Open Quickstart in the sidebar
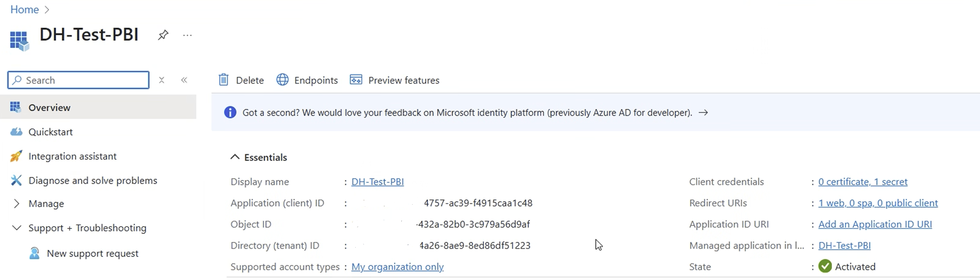This screenshot has height=280, width=980. click(x=50, y=132)
